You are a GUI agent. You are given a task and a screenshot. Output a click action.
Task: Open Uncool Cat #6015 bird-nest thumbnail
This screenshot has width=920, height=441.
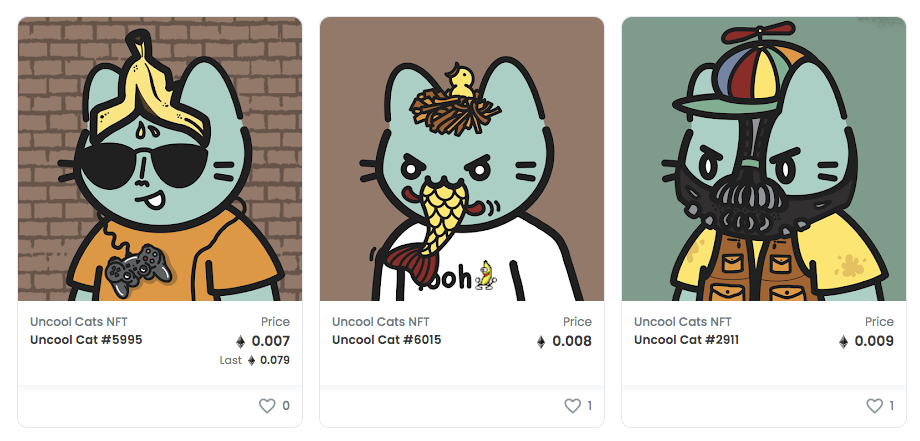[462, 159]
